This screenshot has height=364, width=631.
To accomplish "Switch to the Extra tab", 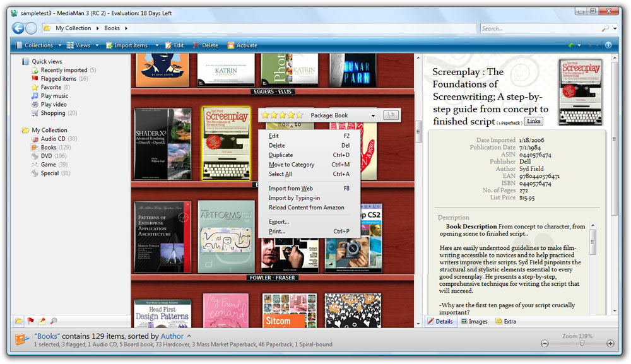I will [506, 321].
